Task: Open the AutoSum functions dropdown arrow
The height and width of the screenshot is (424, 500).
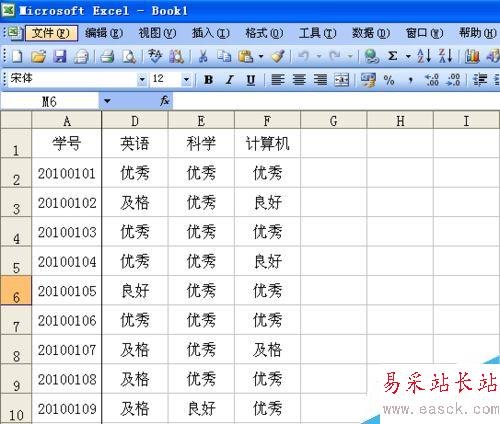Action: (x=408, y=57)
